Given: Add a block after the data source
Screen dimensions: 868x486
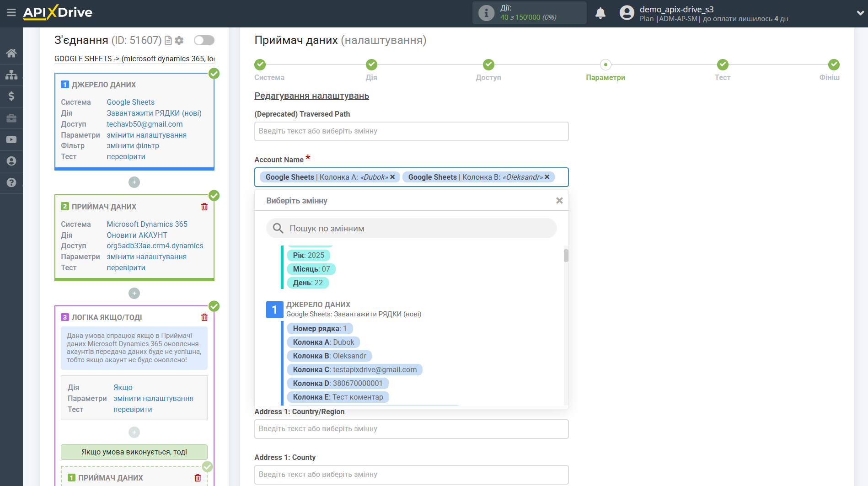Looking at the screenshot, I should pos(134,182).
